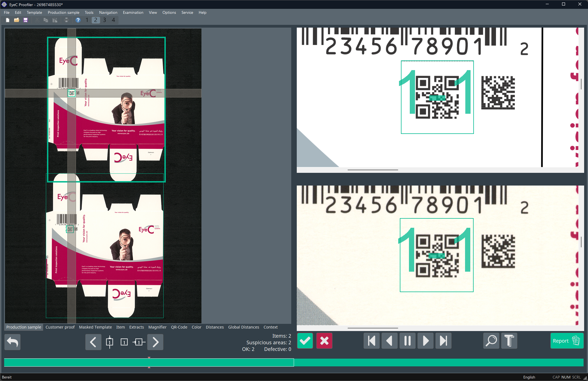
Task: Switch to the Global Distances tab
Action: click(x=244, y=327)
